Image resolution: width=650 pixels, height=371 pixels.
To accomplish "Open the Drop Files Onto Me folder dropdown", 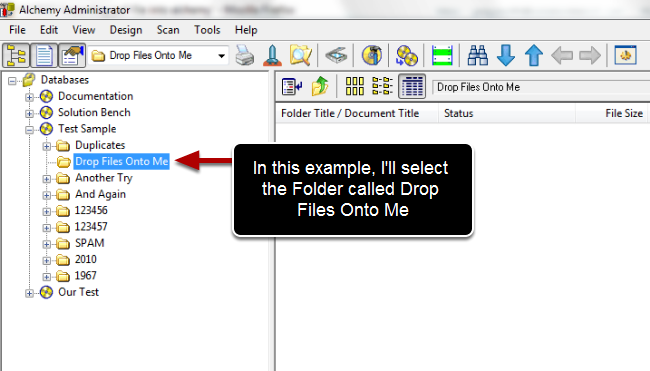I will (x=221, y=56).
